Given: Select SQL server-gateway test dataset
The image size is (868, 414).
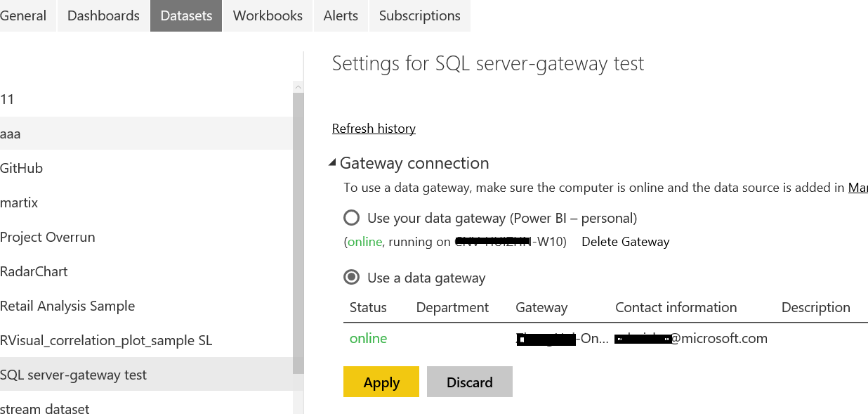Looking at the screenshot, I should (146, 375).
